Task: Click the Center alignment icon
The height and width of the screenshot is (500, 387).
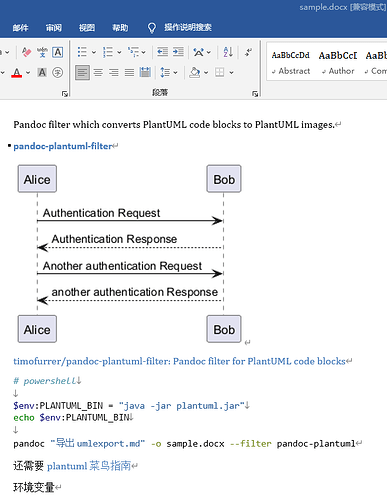Action: (98, 72)
